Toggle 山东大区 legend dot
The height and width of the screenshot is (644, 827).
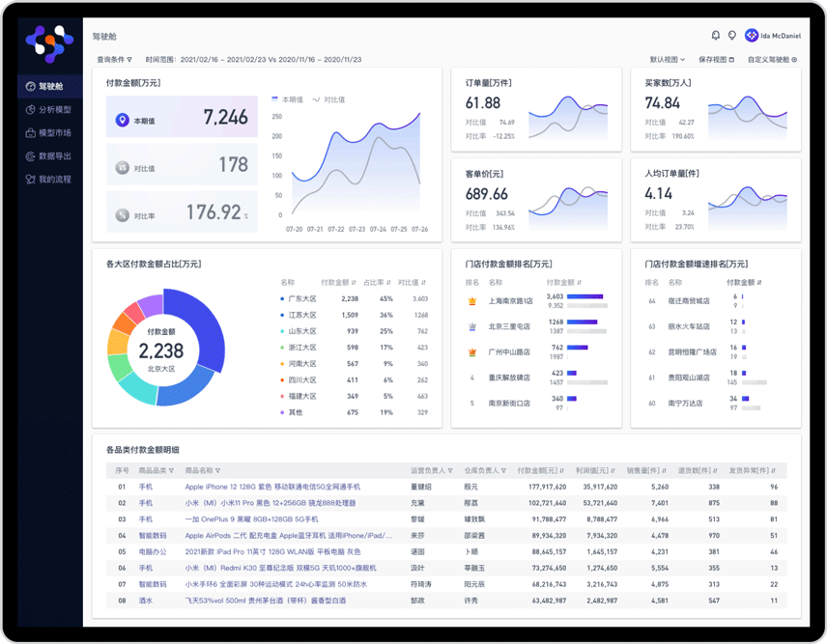pos(282,331)
